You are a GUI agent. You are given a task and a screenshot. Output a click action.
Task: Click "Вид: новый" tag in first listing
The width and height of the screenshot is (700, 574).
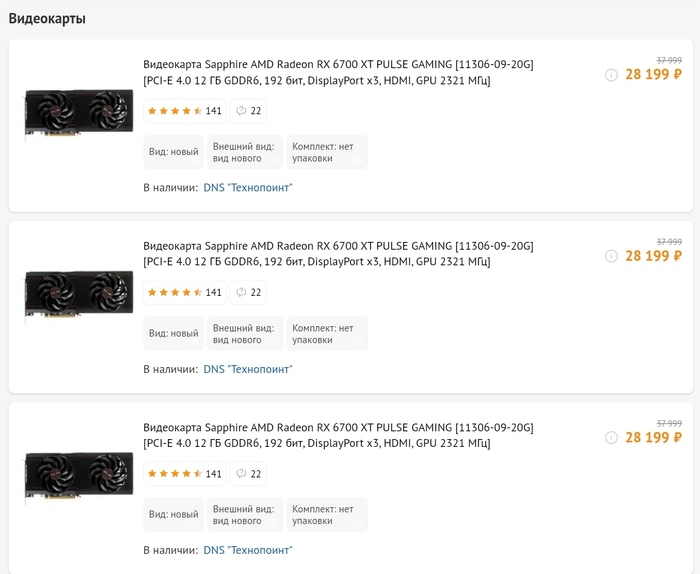174,152
